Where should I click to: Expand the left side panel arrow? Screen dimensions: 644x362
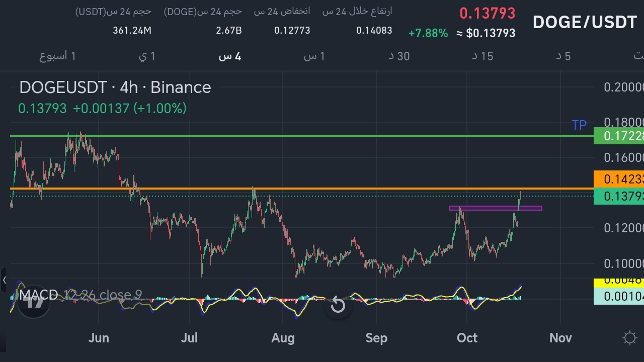click(4, 280)
